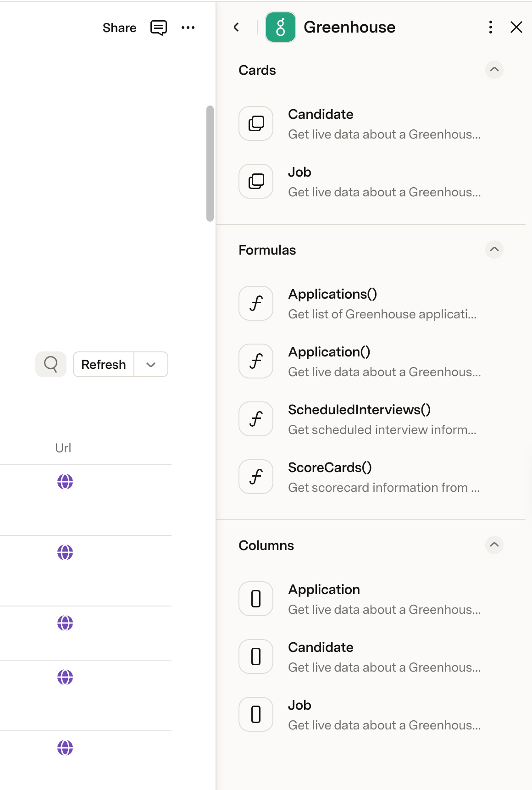Collapse the Cards section
This screenshot has width=532, height=790.
click(494, 70)
